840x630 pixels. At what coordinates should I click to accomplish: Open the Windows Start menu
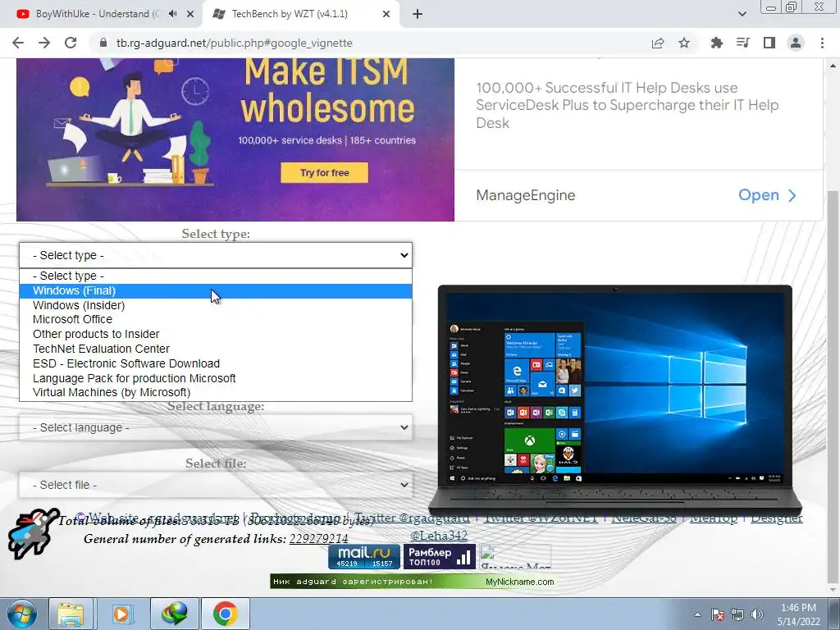click(21, 614)
